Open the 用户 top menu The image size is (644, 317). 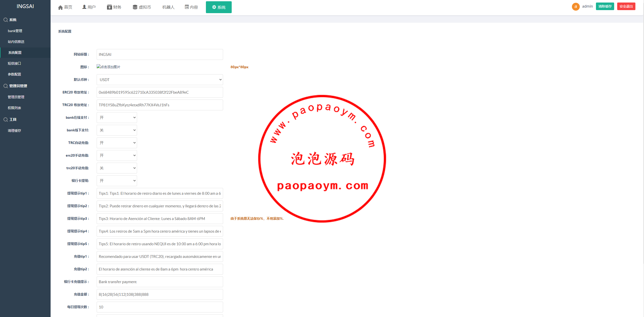(x=89, y=7)
